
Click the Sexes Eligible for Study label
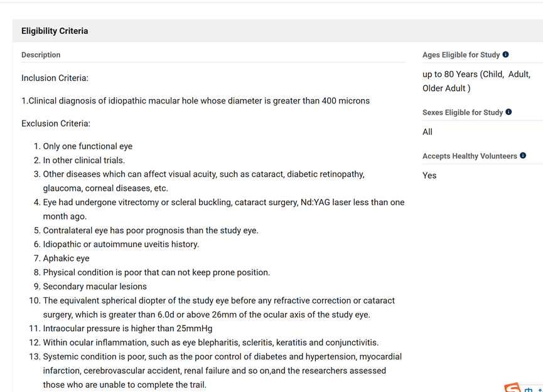463,112
